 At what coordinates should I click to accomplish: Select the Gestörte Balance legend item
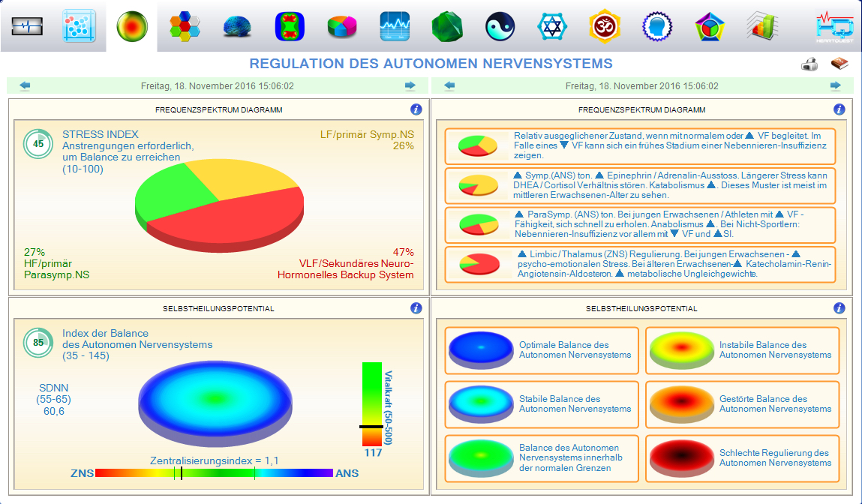tap(742, 404)
